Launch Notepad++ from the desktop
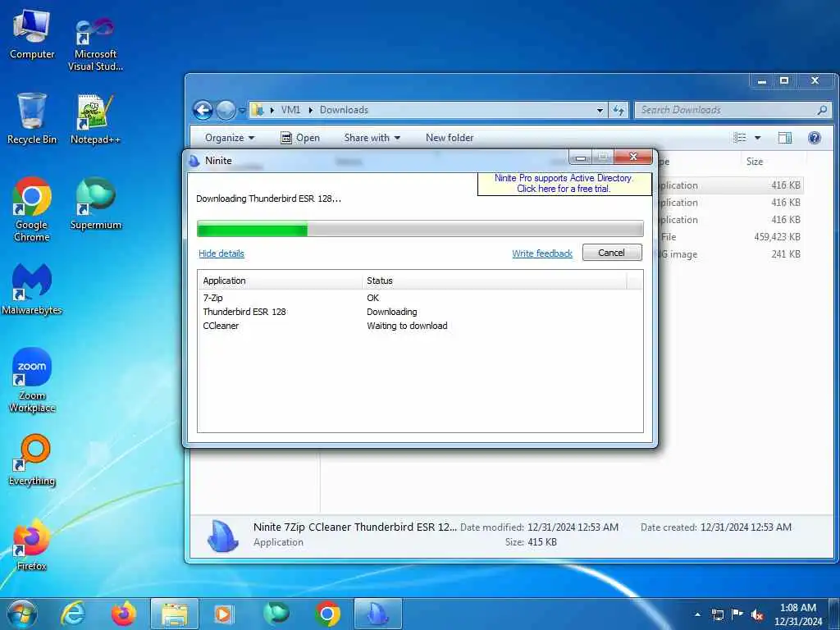 click(x=95, y=120)
